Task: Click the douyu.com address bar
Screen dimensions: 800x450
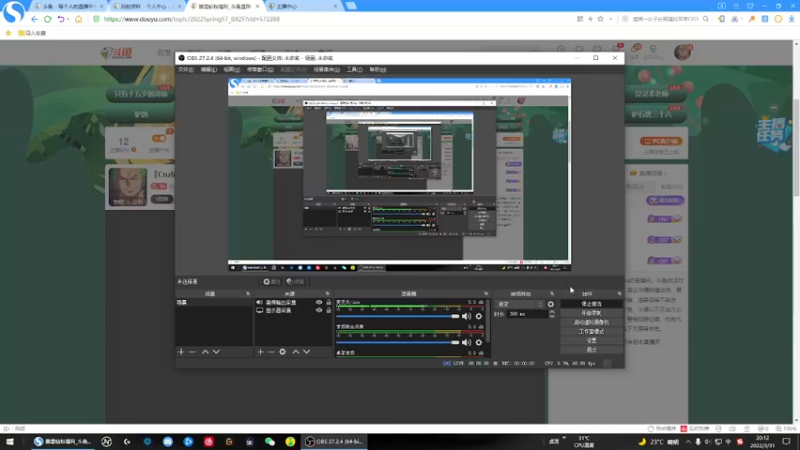Action: pos(332,19)
